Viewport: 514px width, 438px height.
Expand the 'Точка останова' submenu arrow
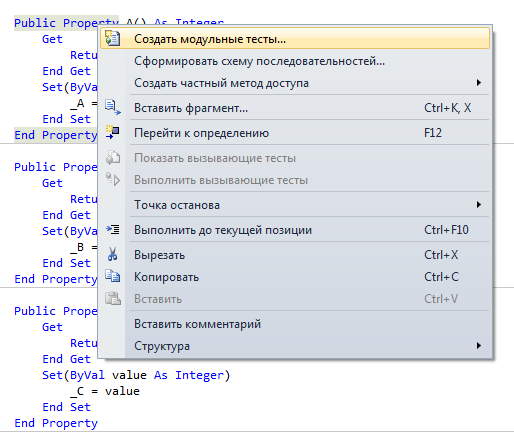coord(479,204)
